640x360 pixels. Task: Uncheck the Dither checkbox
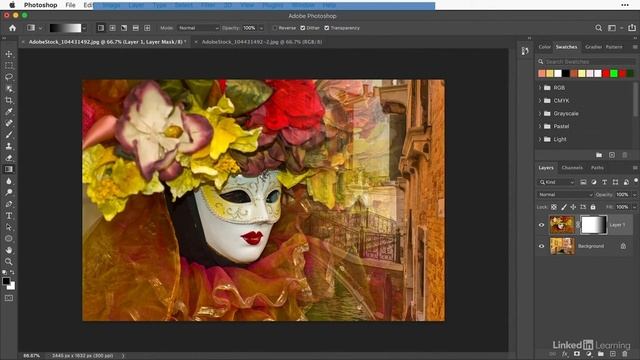click(302, 28)
